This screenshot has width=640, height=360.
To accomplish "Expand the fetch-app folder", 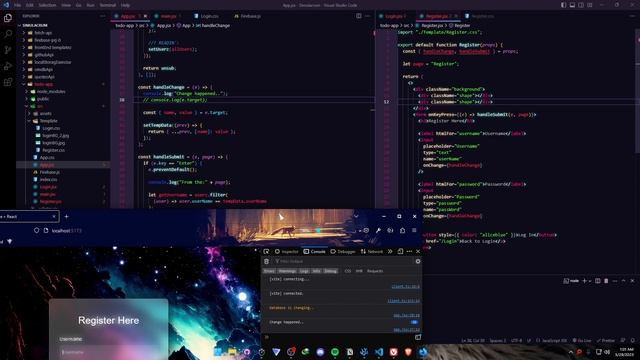I will click(x=63, y=33).
